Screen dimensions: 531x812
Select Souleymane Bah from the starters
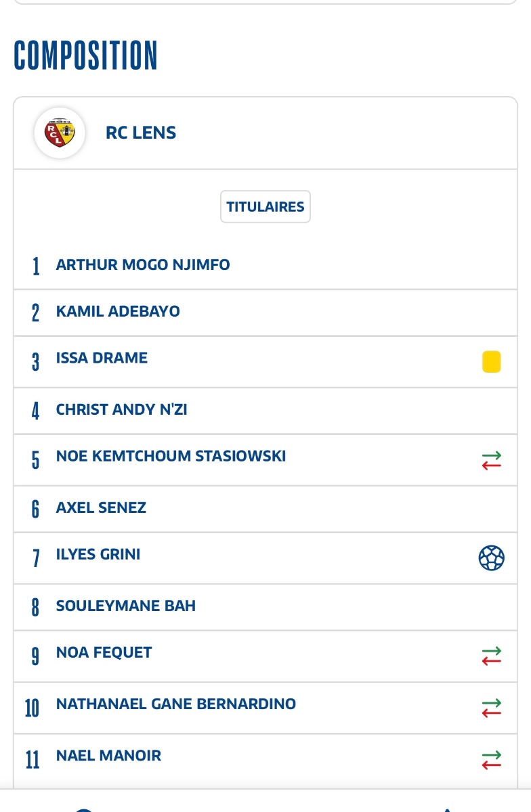click(x=126, y=606)
